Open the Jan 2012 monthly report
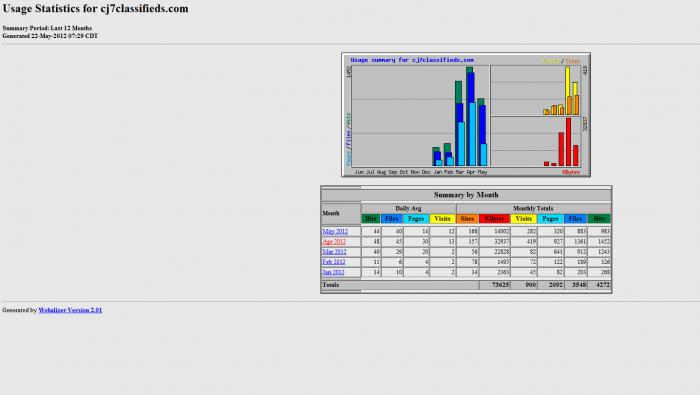 pyautogui.click(x=333, y=272)
